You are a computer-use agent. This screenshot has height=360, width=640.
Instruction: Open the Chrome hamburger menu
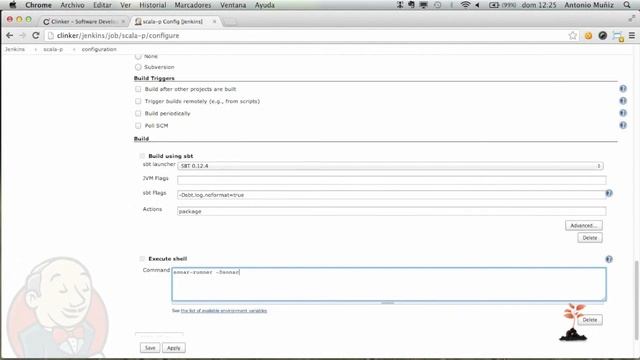click(x=632, y=36)
